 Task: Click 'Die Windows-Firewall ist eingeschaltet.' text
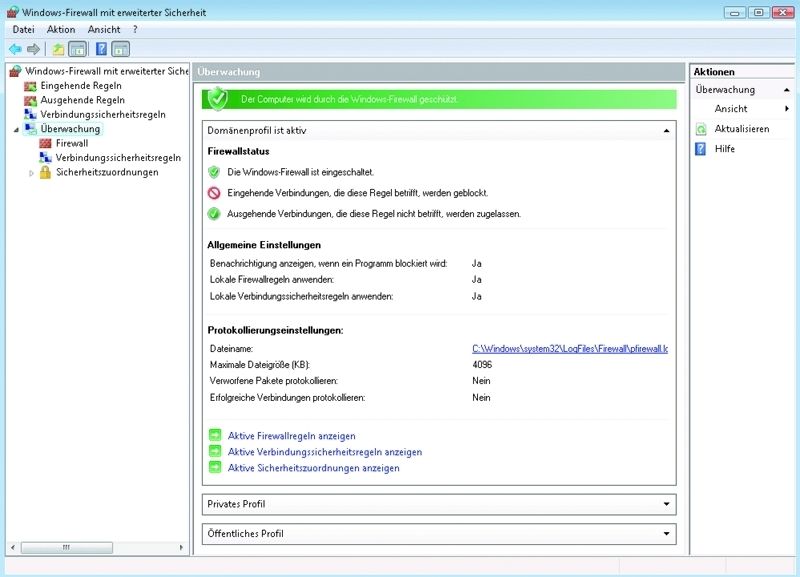(x=301, y=172)
